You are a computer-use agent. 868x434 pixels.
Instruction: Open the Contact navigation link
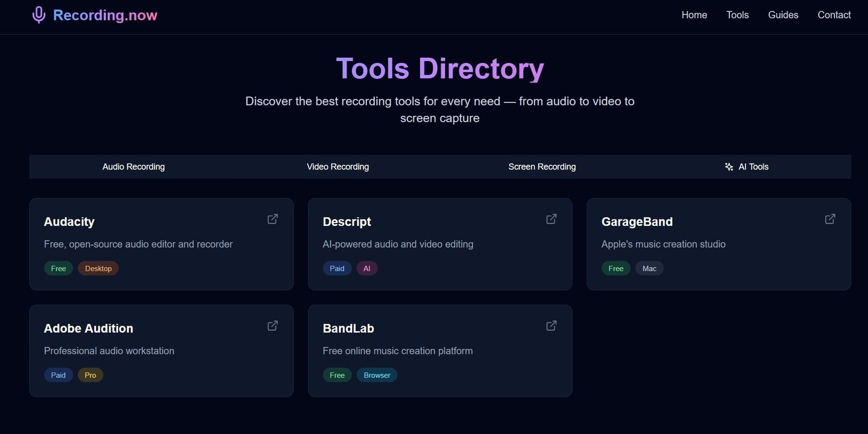(834, 15)
